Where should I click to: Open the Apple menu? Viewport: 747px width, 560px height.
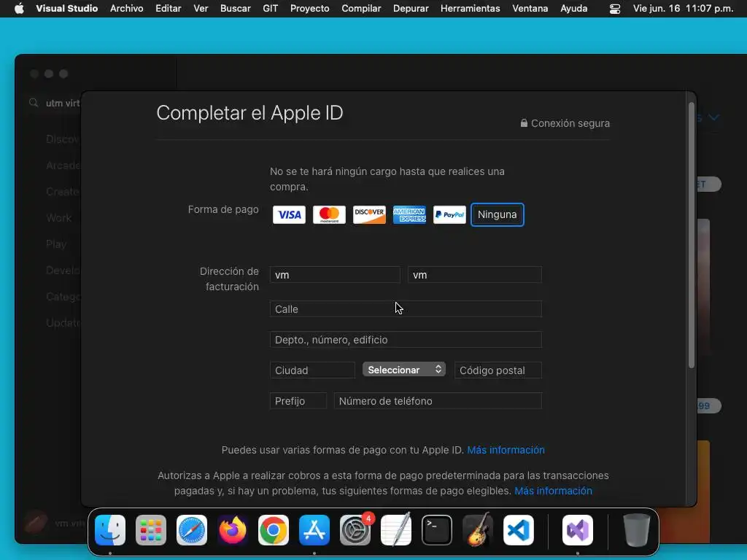(x=19, y=9)
